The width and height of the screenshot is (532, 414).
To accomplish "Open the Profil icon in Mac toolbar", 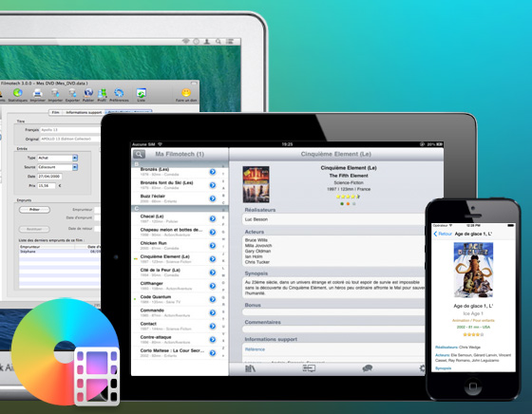I will click(x=102, y=95).
